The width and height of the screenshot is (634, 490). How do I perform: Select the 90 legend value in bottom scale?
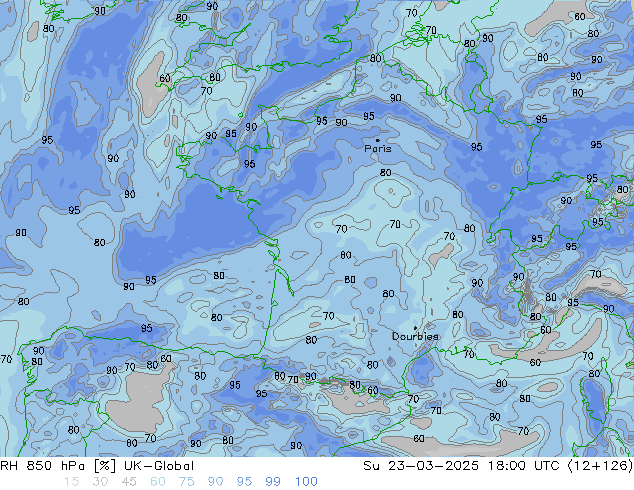pyautogui.click(x=215, y=482)
